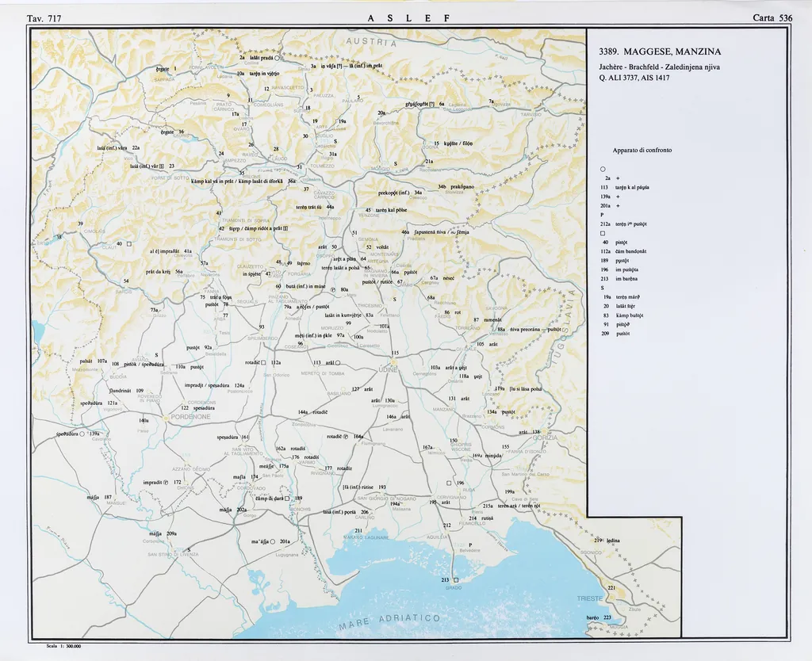This screenshot has width=812, height=661.
Task: Click the square symbol in the legend
Action: [x=603, y=233]
